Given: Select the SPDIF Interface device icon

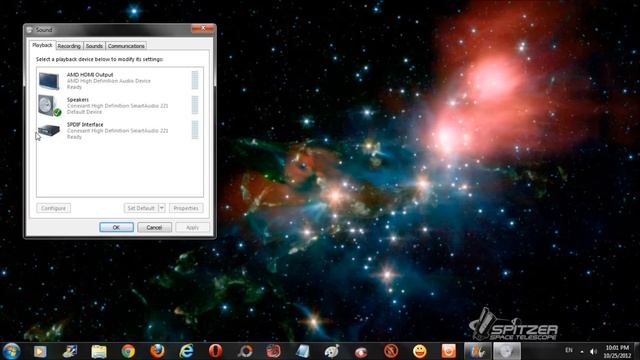Looking at the screenshot, I should point(49,130).
